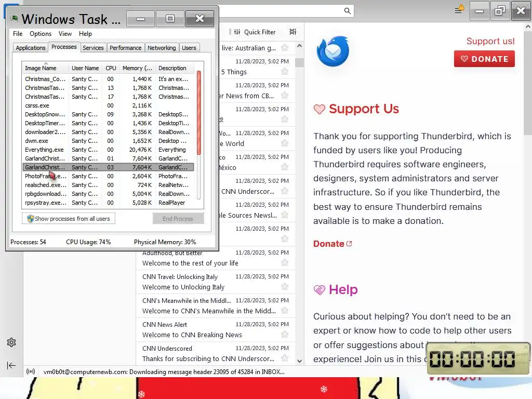Screen dimensions: 532x399
Task: Click the Windows Task Manager title icon
Action: pyautogui.click(x=14, y=18)
